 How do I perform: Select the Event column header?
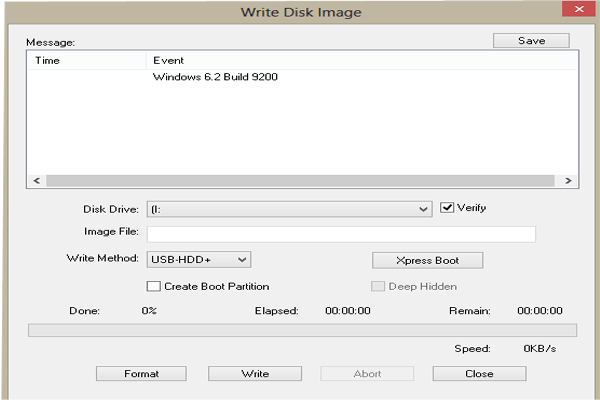pyautogui.click(x=362, y=60)
